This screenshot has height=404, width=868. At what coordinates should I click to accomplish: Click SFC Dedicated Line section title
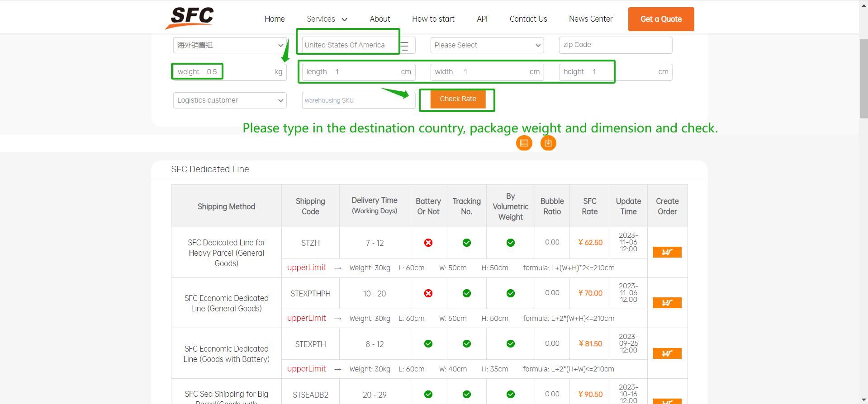210,169
